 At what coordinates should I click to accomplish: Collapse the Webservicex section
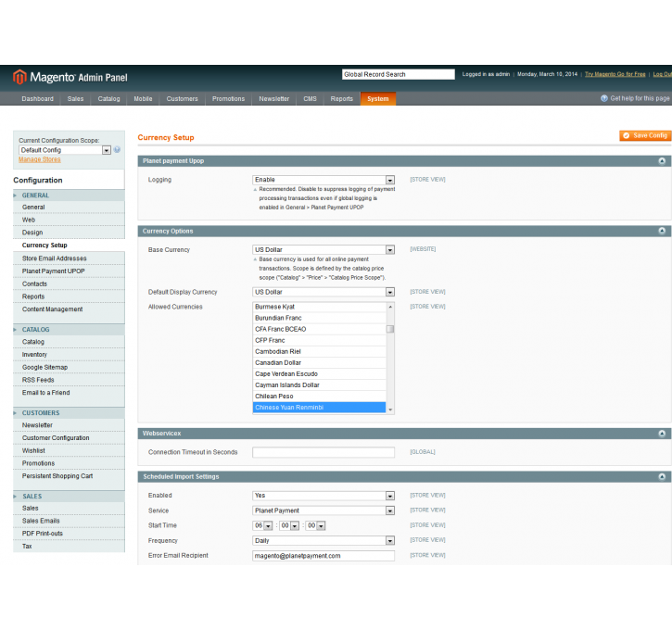point(662,434)
